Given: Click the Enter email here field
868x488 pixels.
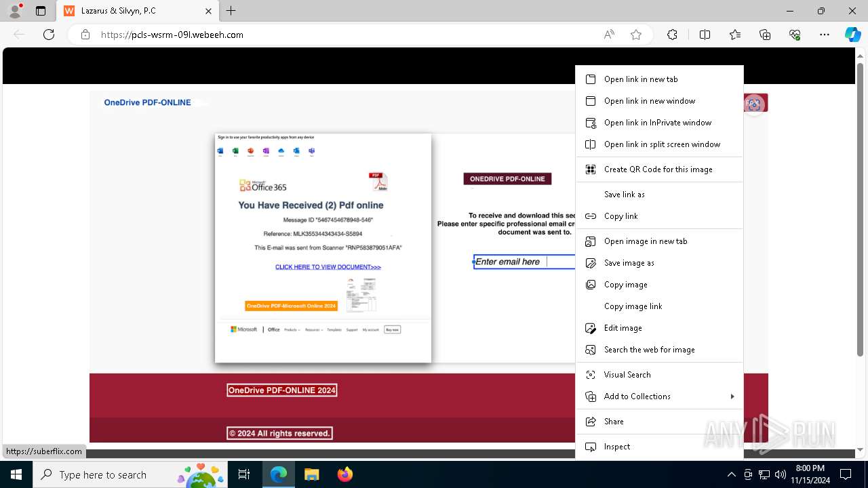Looking at the screenshot, I should coord(524,262).
